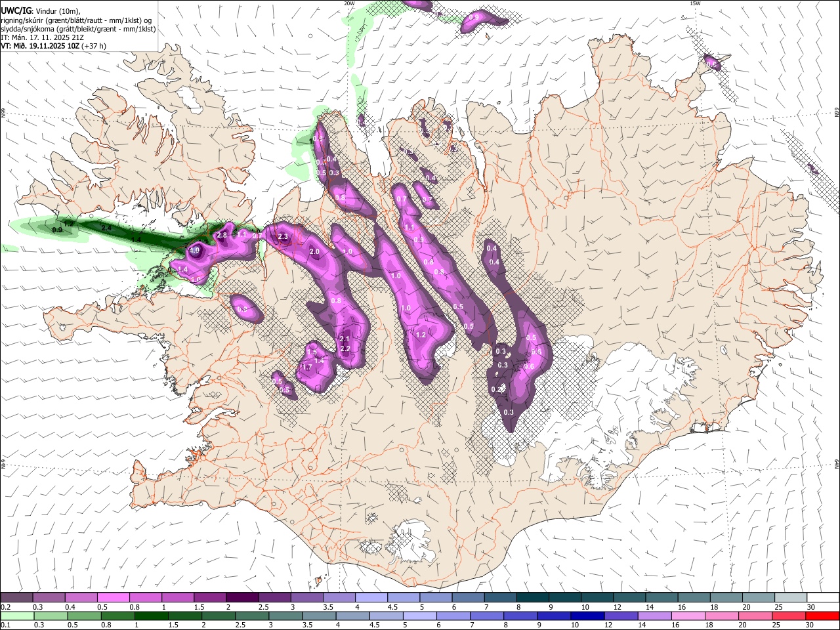Pick the light pink 16 swatch in bottom legend
Screen dimensions: 840x630
click(688, 616)
